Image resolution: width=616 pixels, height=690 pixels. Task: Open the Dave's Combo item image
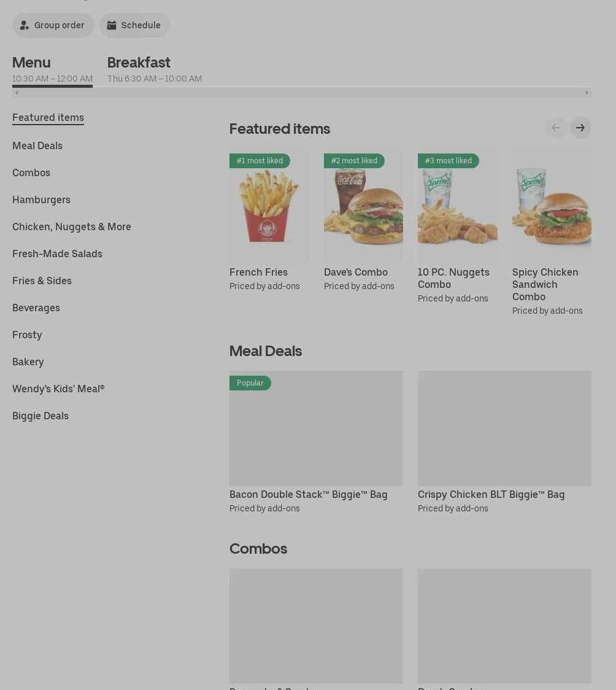point(363,206)
